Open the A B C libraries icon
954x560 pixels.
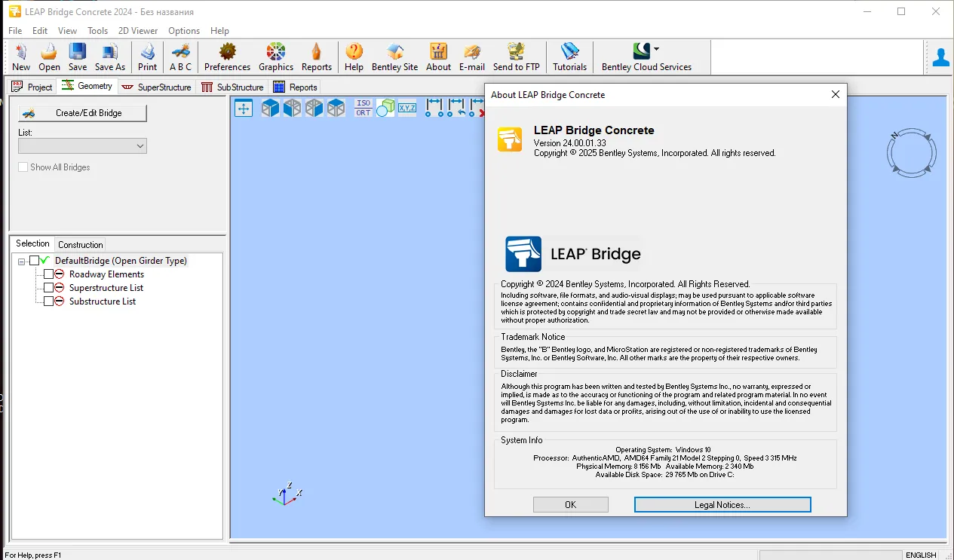click(x=181, y=52)
